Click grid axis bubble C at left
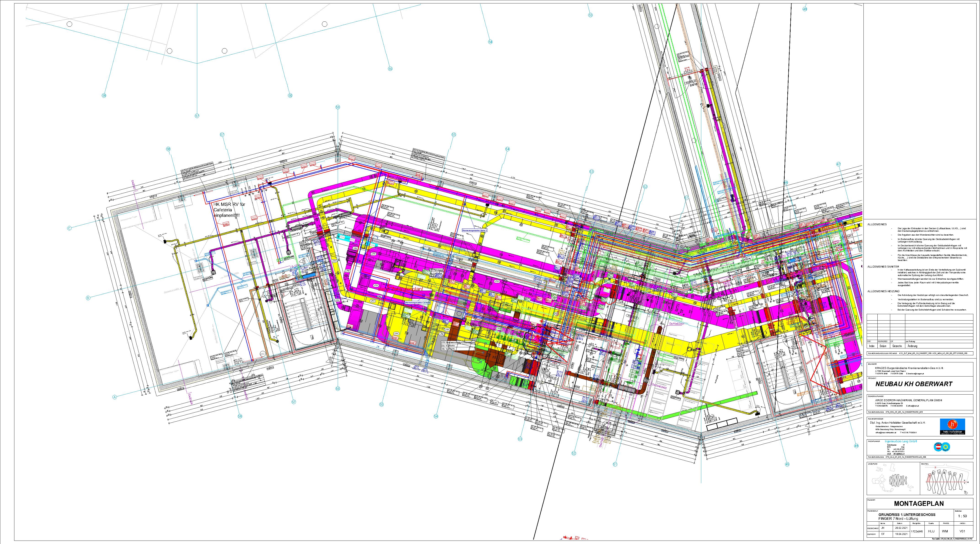The height and width of the screenshot is (544, 980). 69,228
